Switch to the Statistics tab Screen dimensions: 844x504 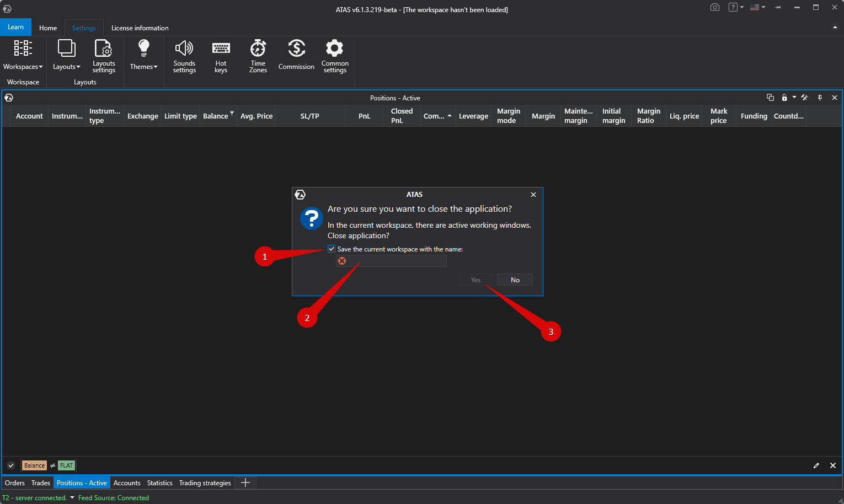(x=159, y=482)
